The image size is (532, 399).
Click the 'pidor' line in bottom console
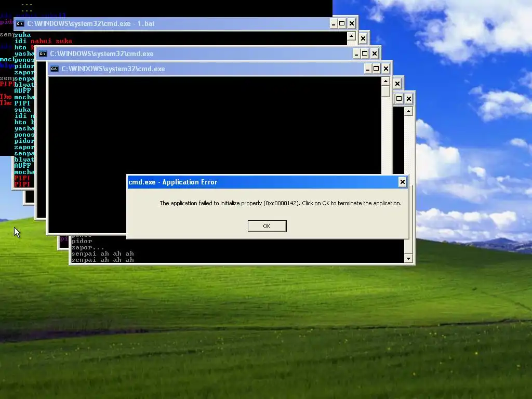(x=82, y=241)
